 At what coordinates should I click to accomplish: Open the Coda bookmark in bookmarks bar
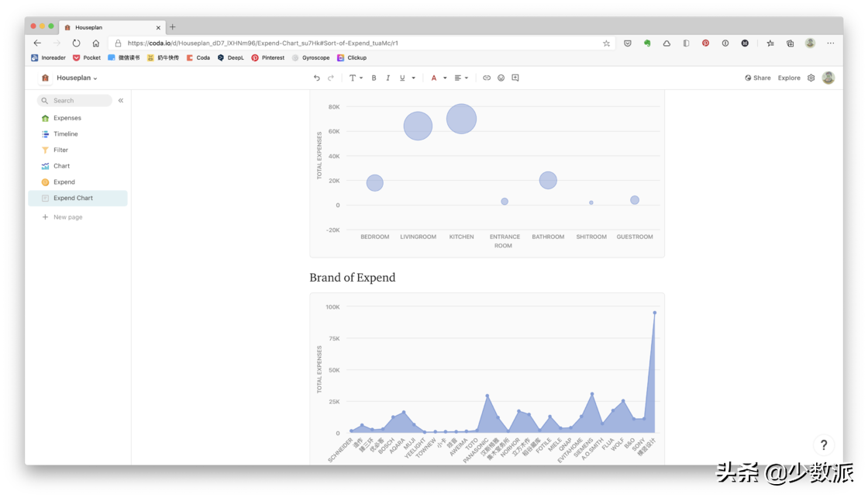tap(198, 57)
